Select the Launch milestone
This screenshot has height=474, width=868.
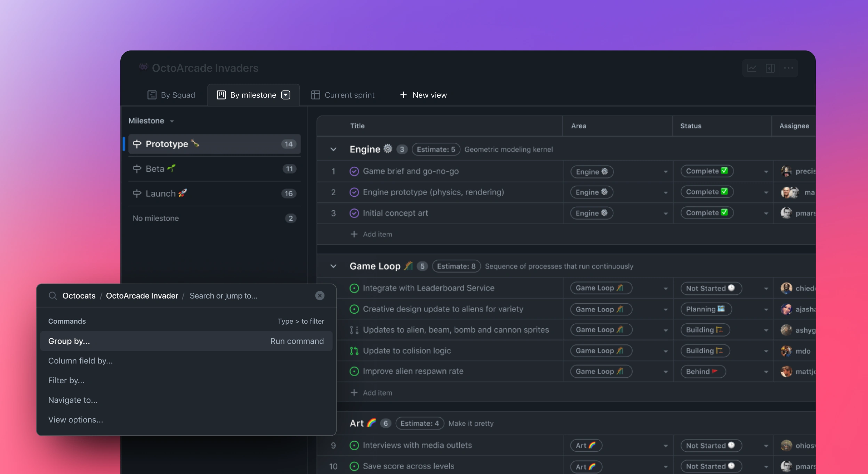[214, 193]
